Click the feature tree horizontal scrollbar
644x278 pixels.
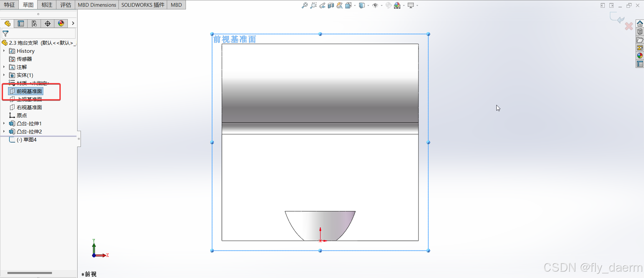tap(30, 273)
